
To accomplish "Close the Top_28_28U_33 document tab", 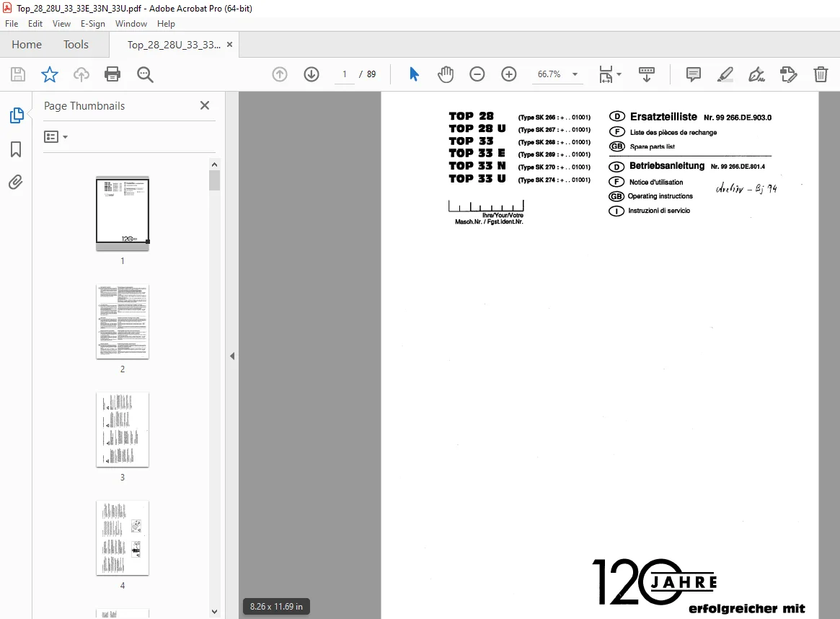I will pyautogui.click(x=230, y=45).
